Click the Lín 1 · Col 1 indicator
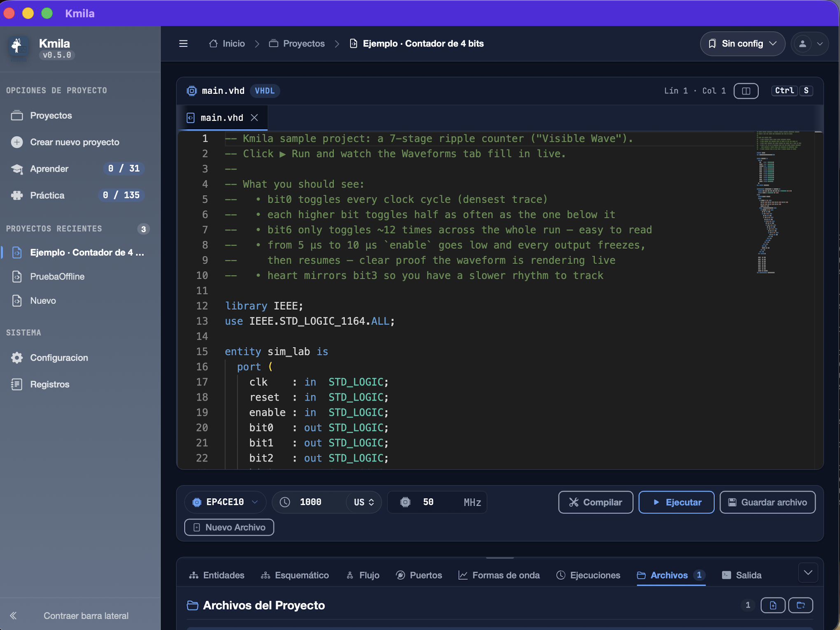Screen dimensions: 840x630 [695, 91]
